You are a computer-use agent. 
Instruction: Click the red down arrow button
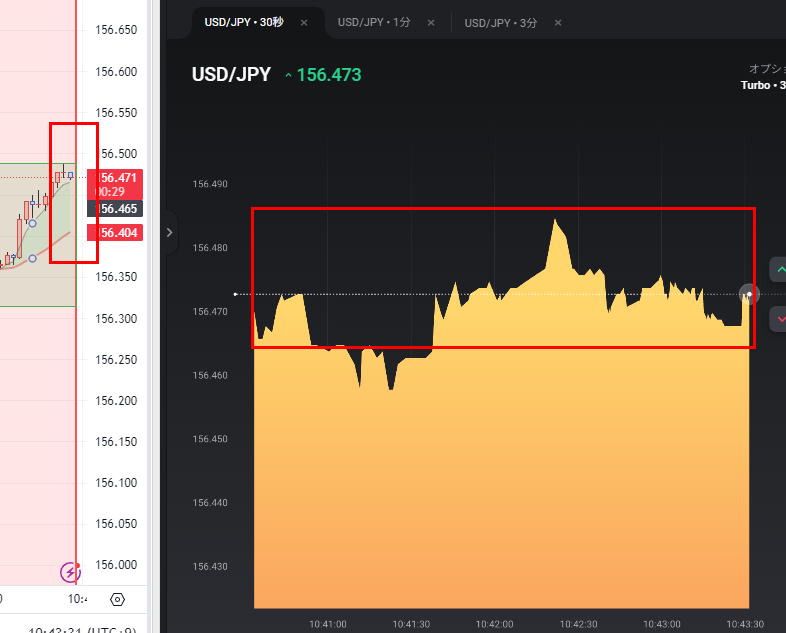(x=779, y=319)
